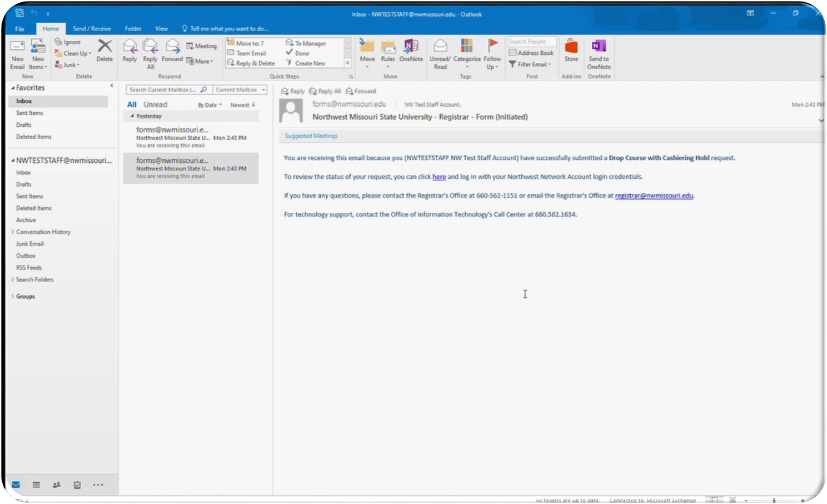Click the registrar@nwmissouri.edu email link
The height and width of the screenshot is (504, 827).
pos(654,195)
